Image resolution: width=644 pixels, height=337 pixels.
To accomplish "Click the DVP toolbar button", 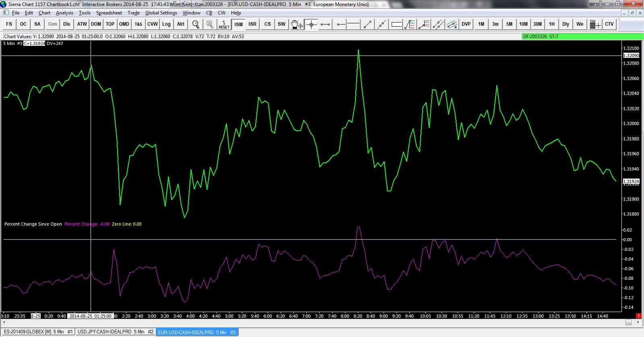I will pos(466,24).
